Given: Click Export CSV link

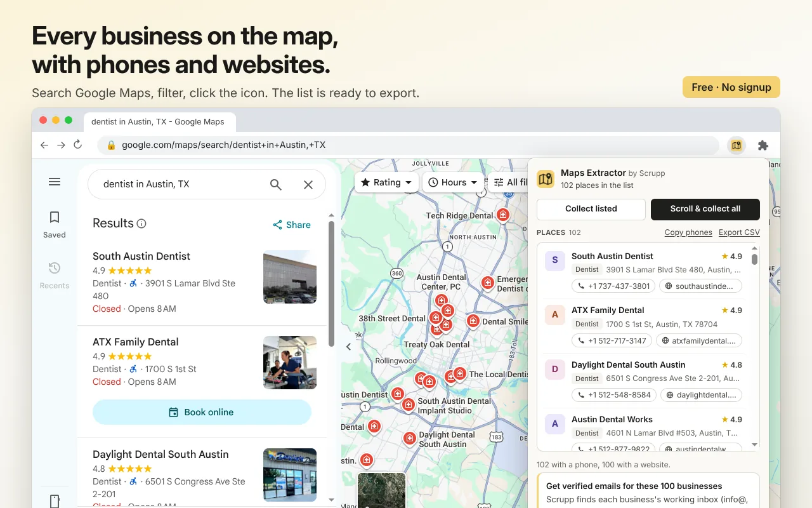Looking at the screenshot, I should (739, 232).
